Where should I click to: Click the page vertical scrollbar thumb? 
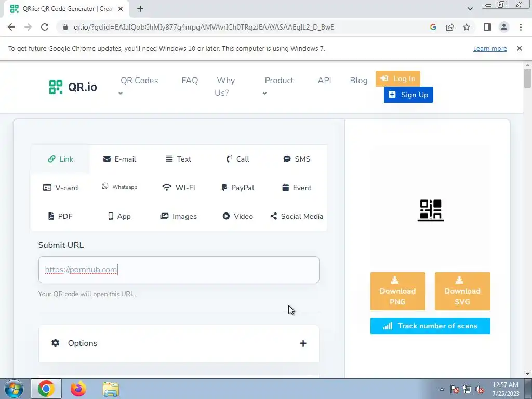pos(527,78)
